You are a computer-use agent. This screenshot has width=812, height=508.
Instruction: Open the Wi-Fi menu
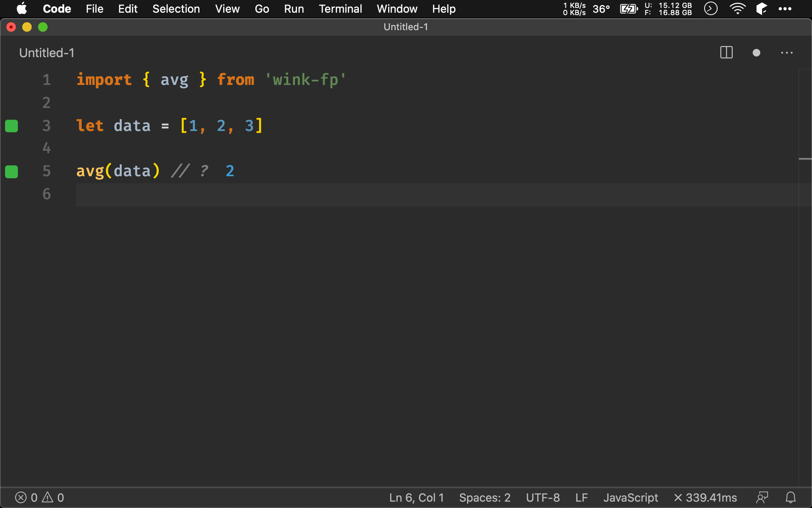pyautogui.click(x=737, y=9)
